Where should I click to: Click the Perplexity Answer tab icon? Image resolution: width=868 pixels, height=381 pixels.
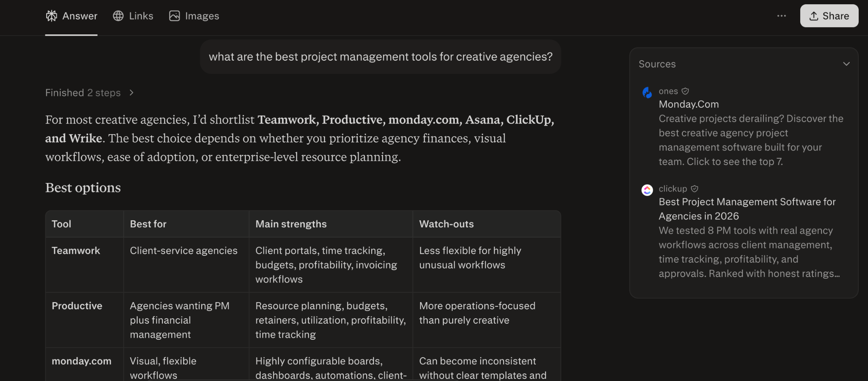click(51, 16)
